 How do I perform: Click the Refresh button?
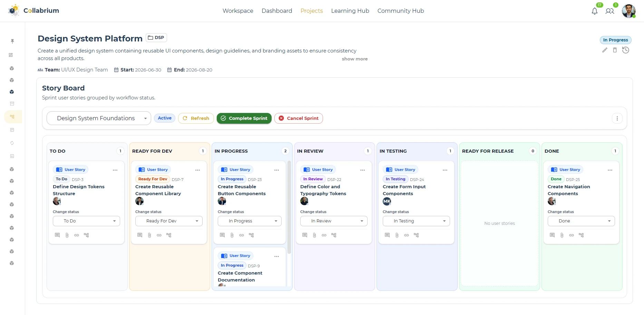tap(196, 118)
